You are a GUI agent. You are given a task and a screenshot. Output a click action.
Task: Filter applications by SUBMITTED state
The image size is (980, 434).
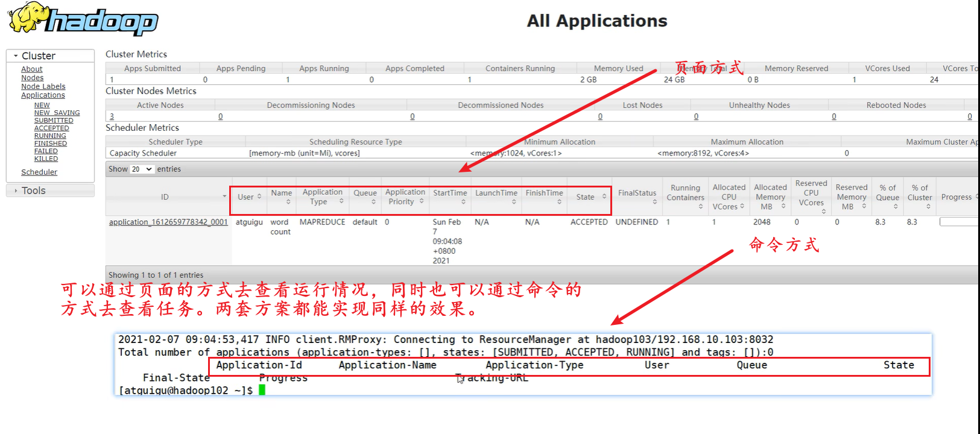tap(54, 121)
